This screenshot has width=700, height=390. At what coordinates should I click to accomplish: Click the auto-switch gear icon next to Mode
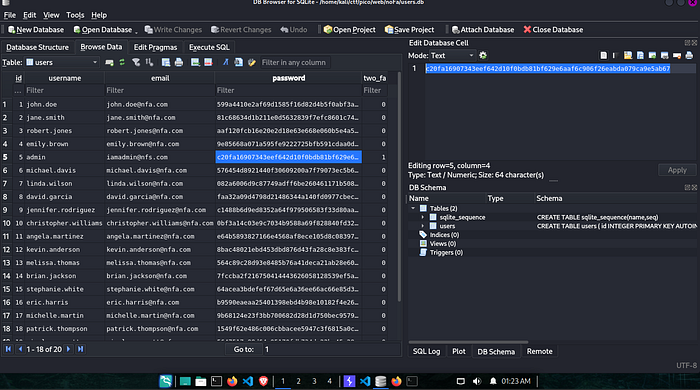[x=483, y=55]
